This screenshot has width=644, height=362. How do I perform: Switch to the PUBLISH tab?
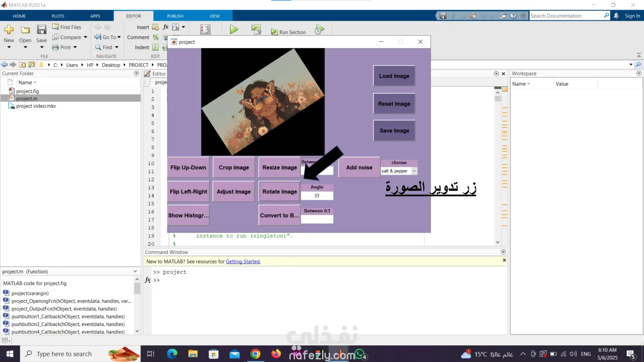175,16
